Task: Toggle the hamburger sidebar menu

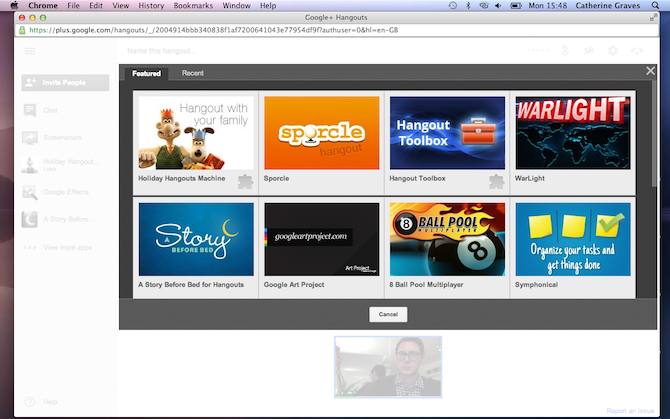Action: pyautogui.click(x=29, y=51)
